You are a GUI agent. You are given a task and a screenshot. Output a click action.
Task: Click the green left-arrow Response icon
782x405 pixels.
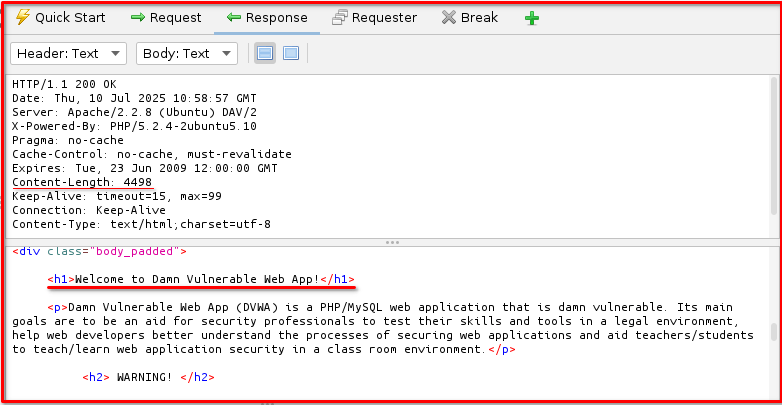233,18
